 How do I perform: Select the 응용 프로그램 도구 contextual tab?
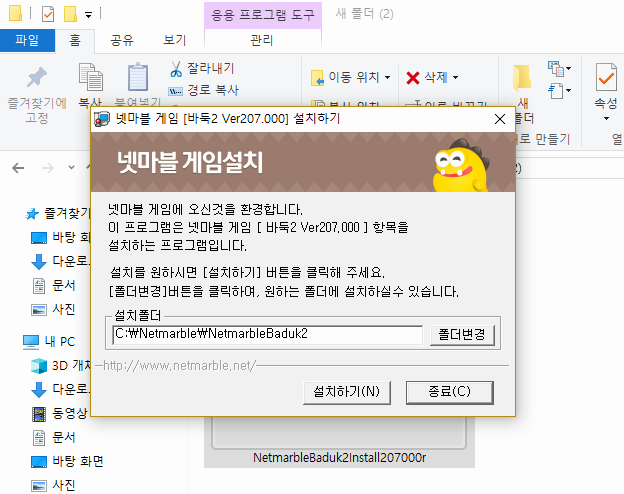263,15
